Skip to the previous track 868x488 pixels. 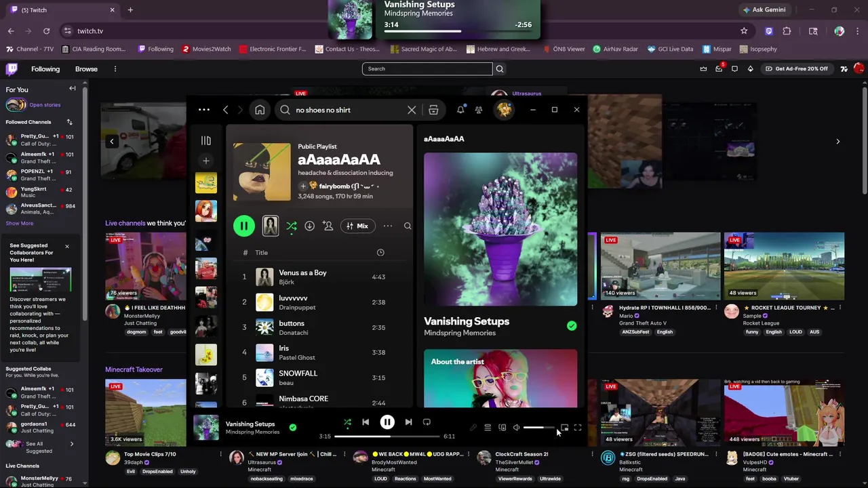pyautogui.click(x=366, y=422)
